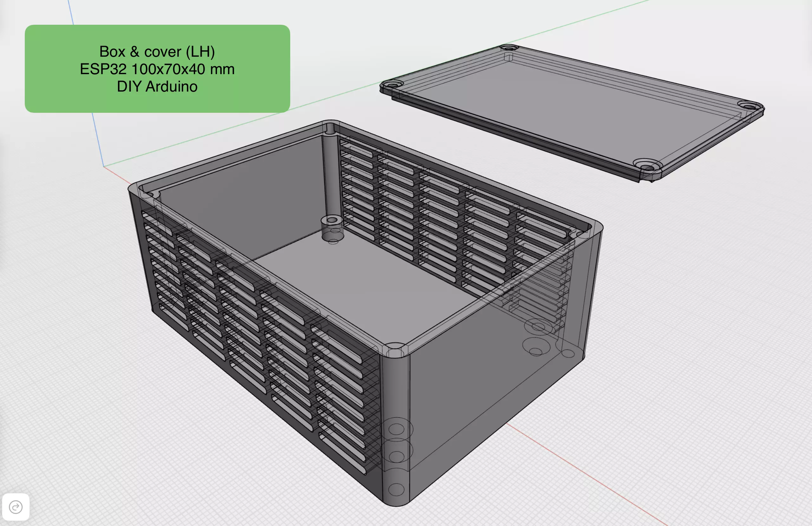
Task: Click the "Box & cover (LH)" text
Action: [157, 51]
